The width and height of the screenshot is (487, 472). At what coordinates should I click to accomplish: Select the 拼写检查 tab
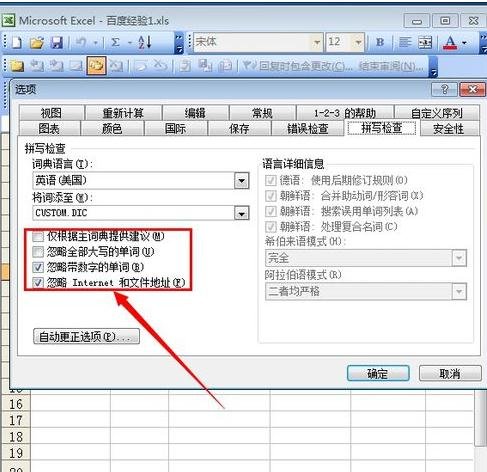(382, 128)
